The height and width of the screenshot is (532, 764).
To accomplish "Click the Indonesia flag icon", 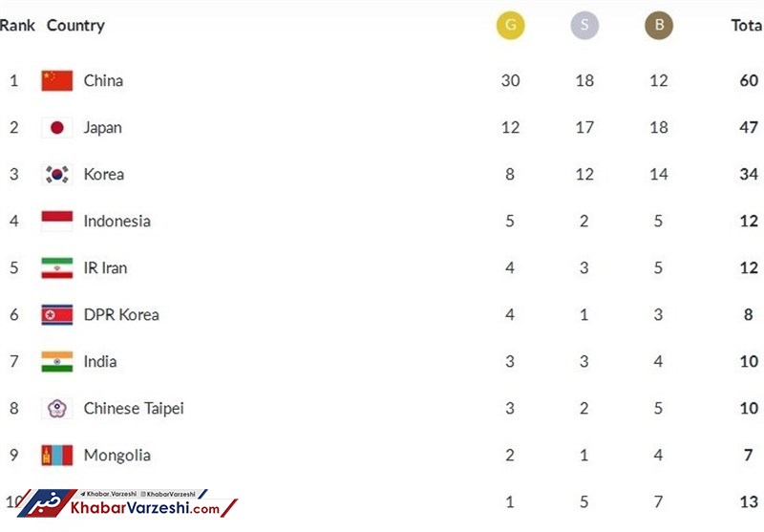I will point(57,221).
